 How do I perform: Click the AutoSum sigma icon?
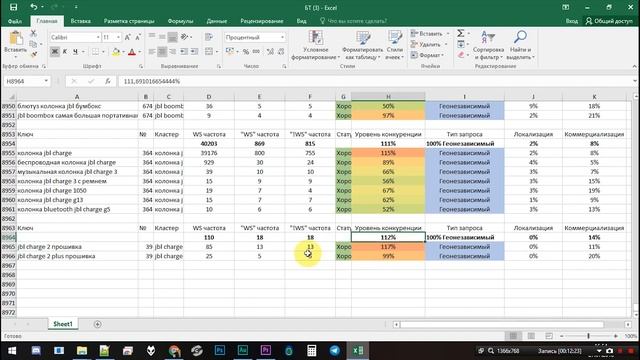[460, 33]
